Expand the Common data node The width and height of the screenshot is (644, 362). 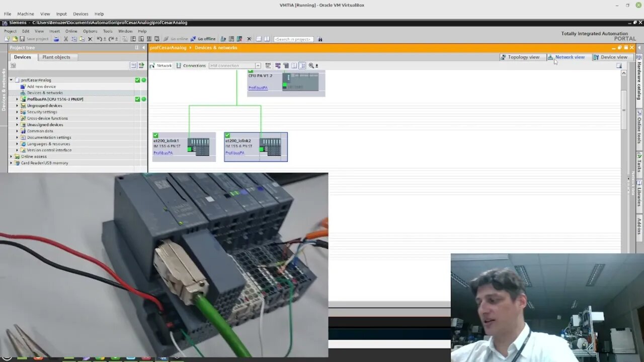17,131
